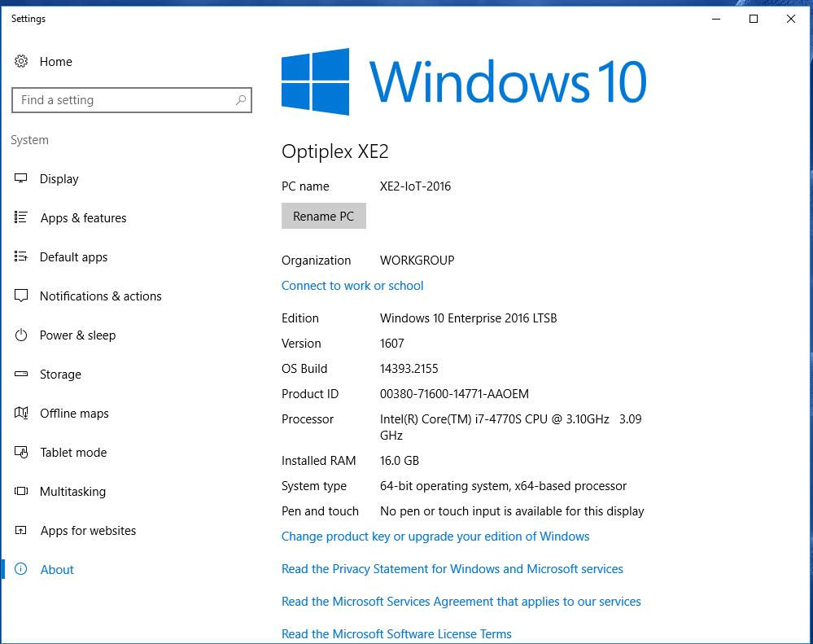Open the Privacy Statement link

[452, 569]
